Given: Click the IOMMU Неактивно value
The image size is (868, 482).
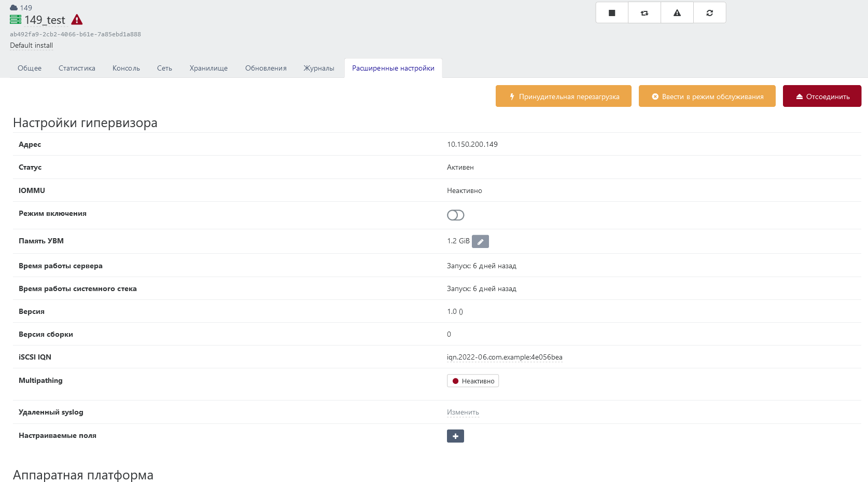Looking at the screenshot, I should [465, 190].
